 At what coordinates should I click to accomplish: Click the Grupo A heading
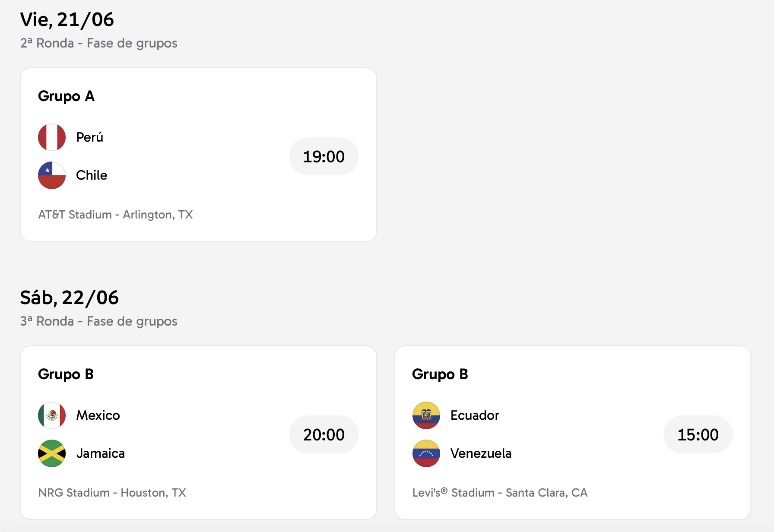[x=66, y=96]
